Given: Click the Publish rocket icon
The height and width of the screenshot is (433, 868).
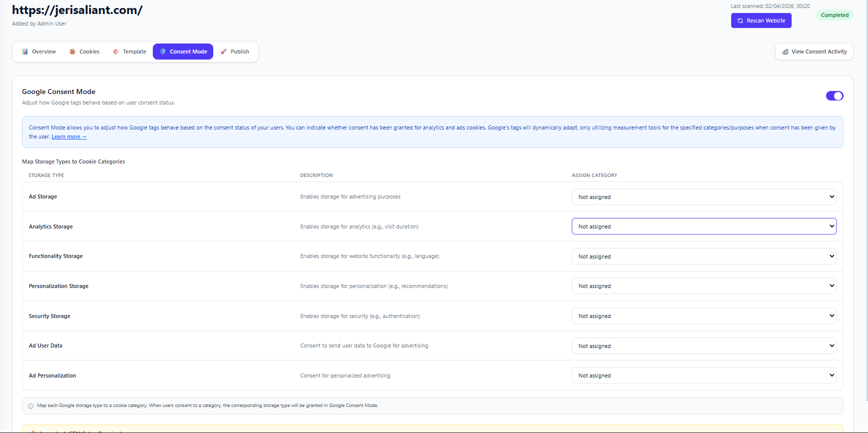Looking at the screenshot, I should click(224, 51).
